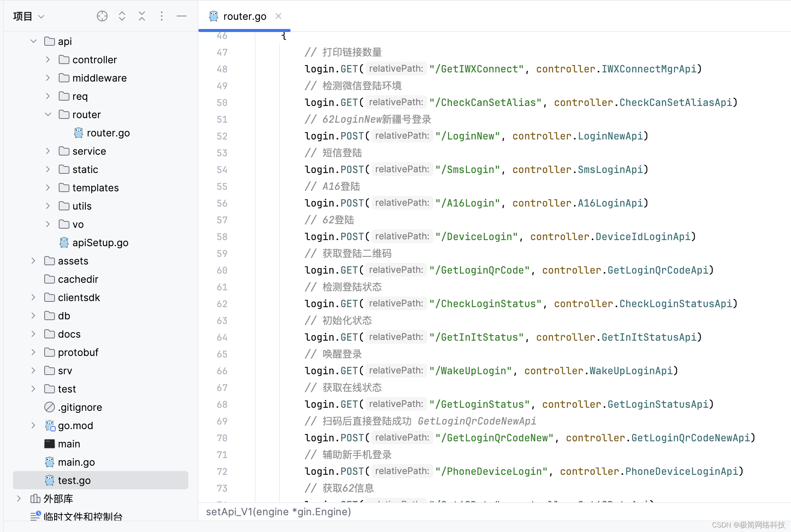Screen dimensions: 791x532
Task: Click the main executable file icon
Action: 50,444
